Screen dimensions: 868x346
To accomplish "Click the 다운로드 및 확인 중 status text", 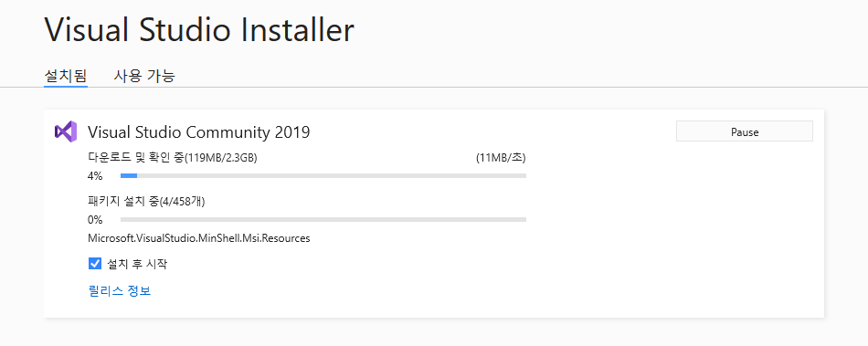I will click(x=135, y=158).
